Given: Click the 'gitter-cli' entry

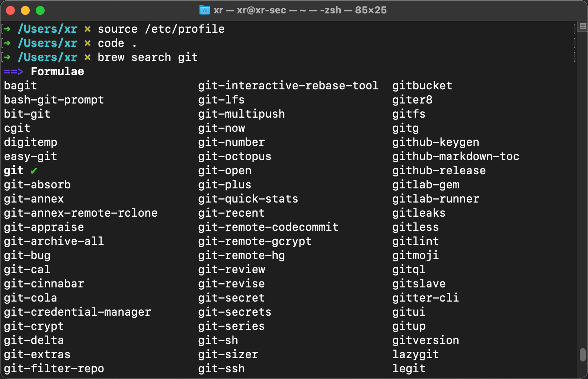Looking at the screenshot, I should (x=426, y=298).
